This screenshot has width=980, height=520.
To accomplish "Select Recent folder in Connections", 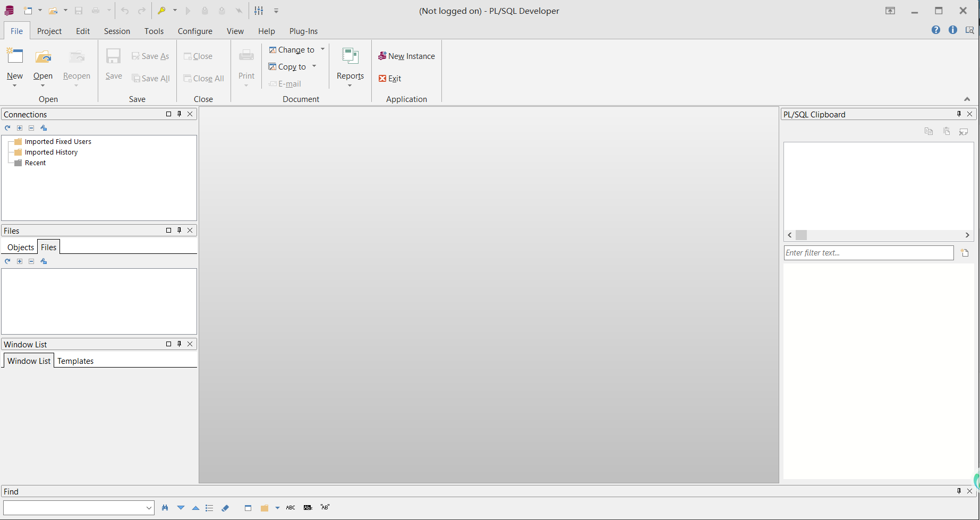I will 35,163.
